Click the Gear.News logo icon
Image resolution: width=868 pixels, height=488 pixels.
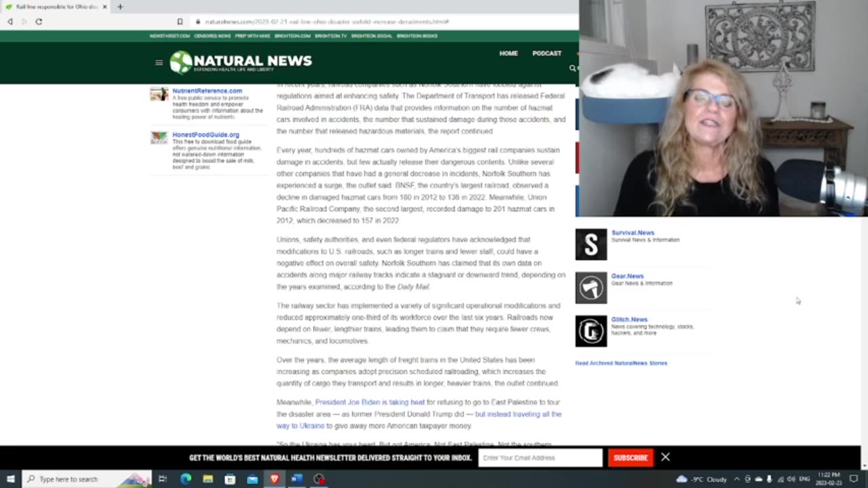pos(591,287)
